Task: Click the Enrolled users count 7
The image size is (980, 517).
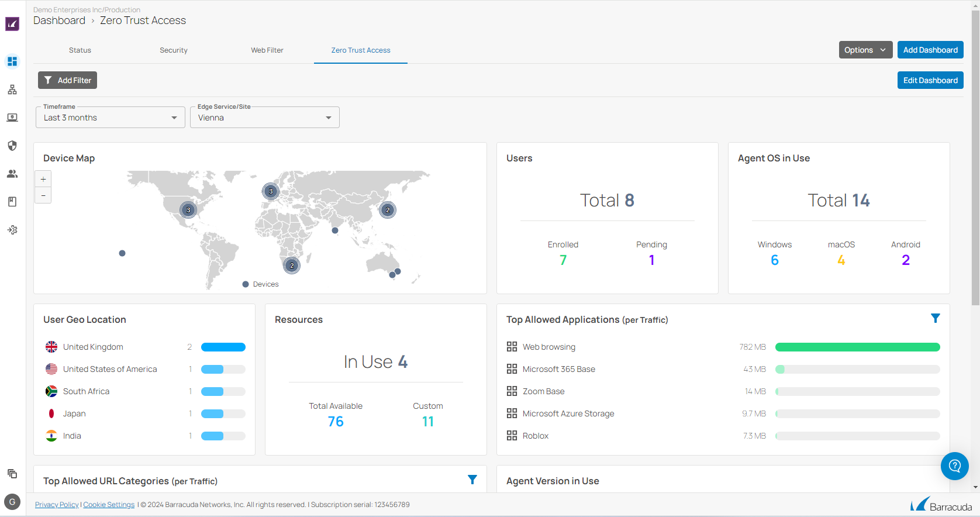Action: [563, 260]
